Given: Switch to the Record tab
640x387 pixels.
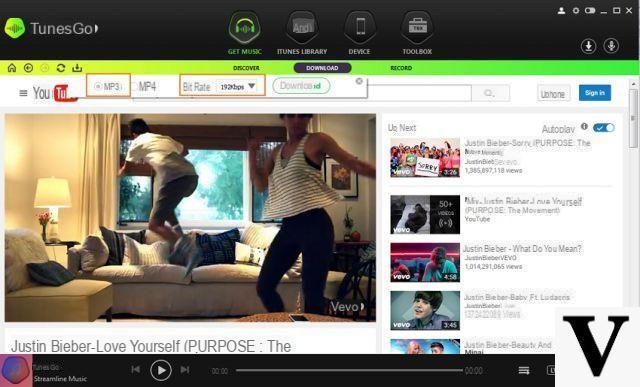Looking at the screenshot, I should (x=401, y=68).
